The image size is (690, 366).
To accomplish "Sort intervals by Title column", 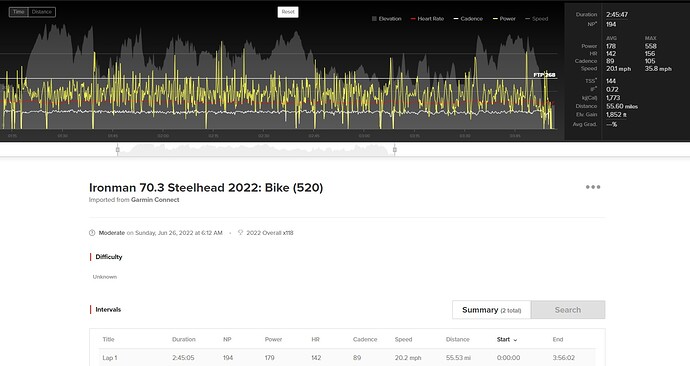I will click(108, 340).
